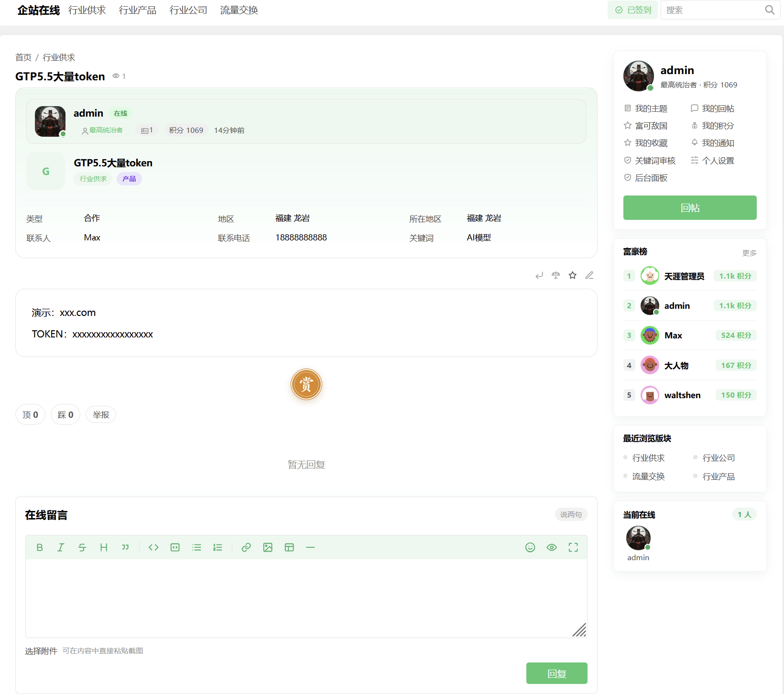Click the round 赏 reward button
This screenshot has width=784, height=694.
[x=306, y=384]
